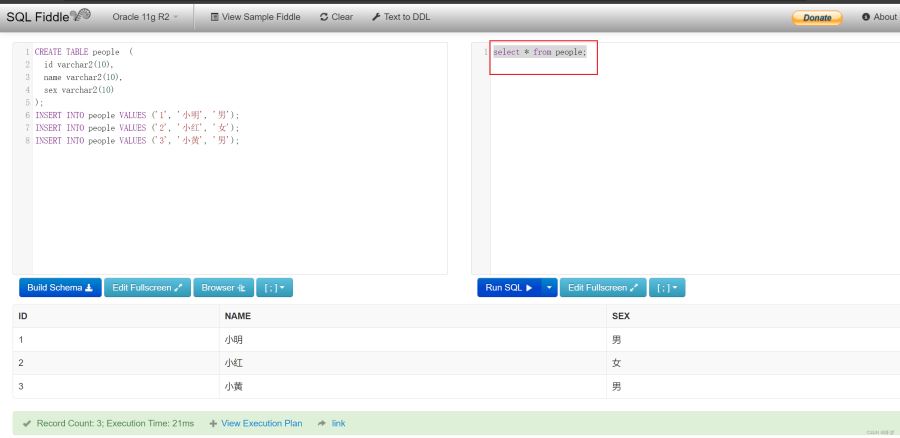This screenshot has width=900, height=438.
Task: Open the Text to DDL tool
Action: click(401, 17)
